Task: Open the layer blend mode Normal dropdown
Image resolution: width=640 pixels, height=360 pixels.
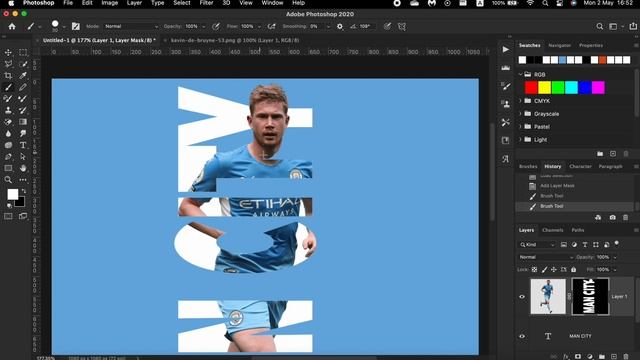Action: (x=546, y=257)
